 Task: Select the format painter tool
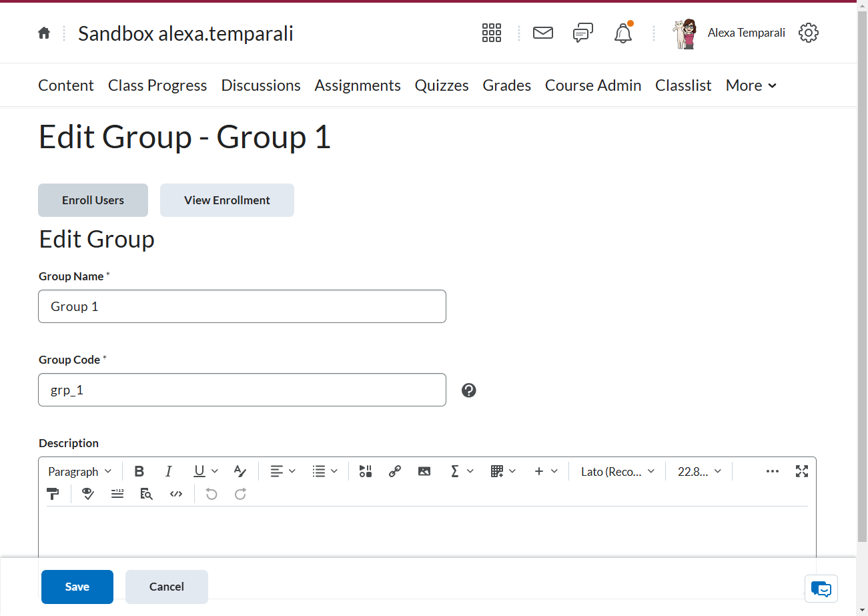[53, 494]
